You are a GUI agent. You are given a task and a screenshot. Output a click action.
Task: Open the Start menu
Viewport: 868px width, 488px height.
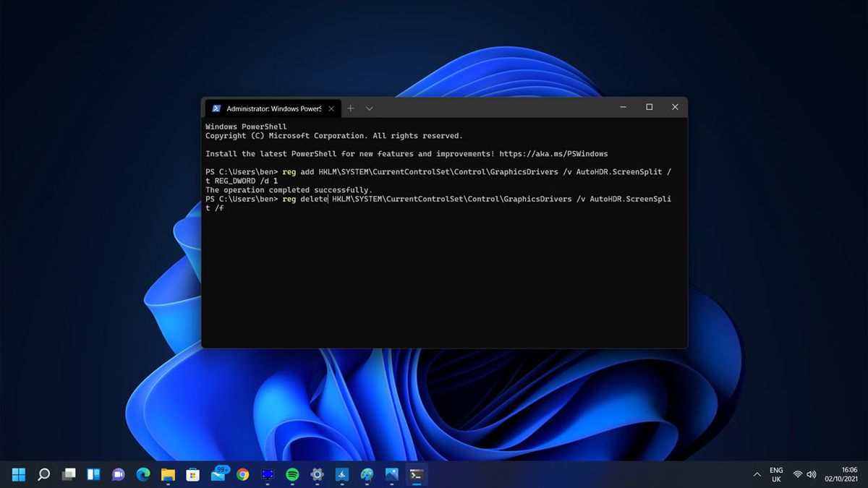19,475
